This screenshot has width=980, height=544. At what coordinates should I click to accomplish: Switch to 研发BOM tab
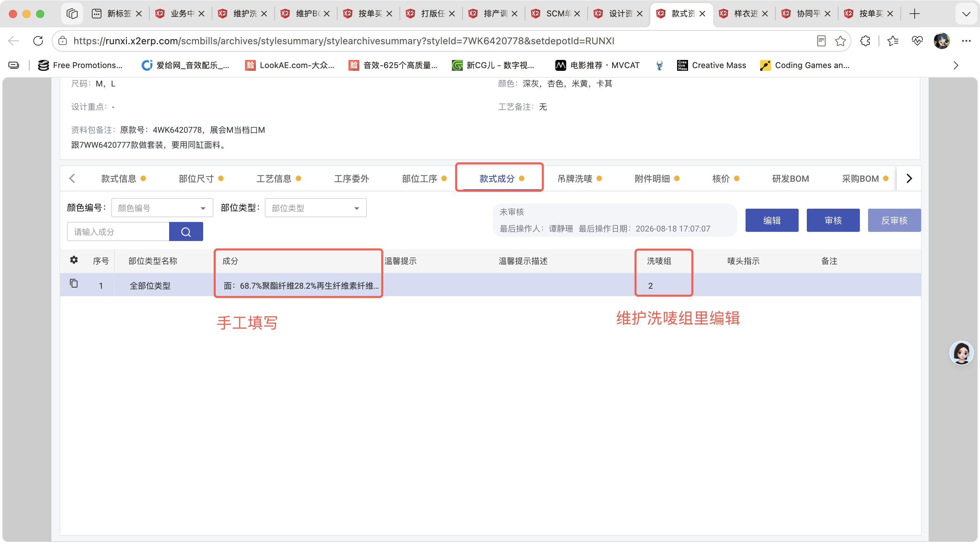(x=790, y=178)
